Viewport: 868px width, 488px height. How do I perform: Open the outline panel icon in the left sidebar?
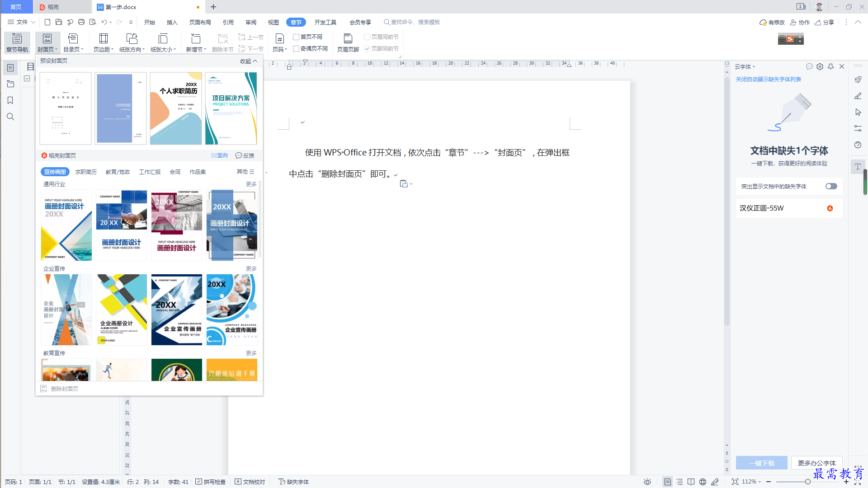pos(10,68)
